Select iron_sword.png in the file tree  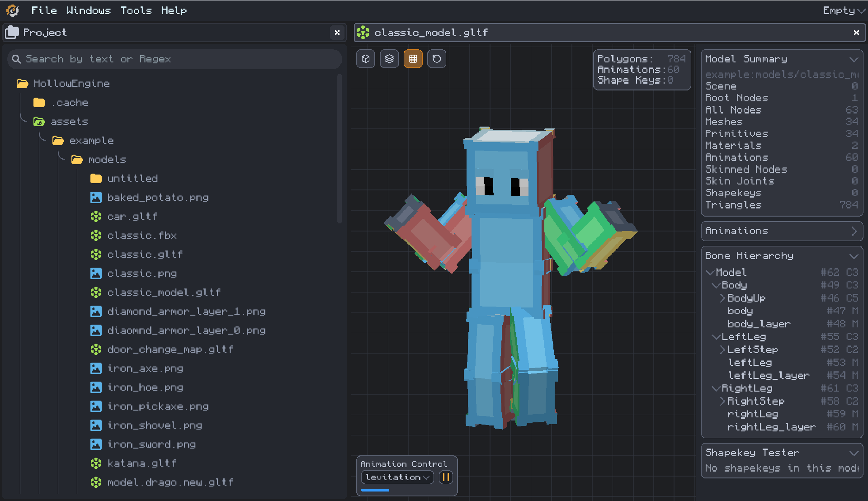coord(151,444)
